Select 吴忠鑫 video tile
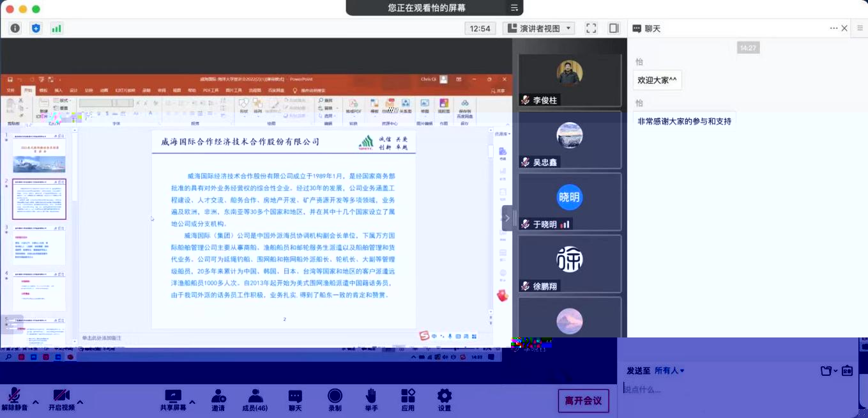 click(570, 140)
